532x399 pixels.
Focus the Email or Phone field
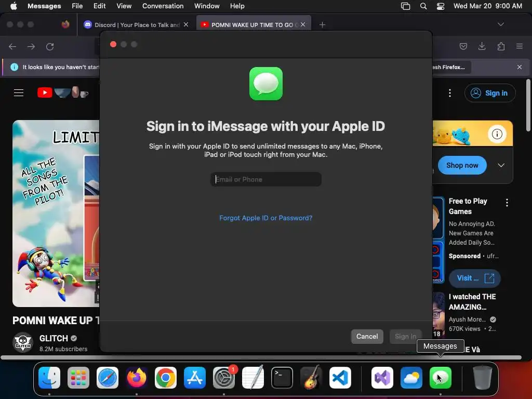265,179
